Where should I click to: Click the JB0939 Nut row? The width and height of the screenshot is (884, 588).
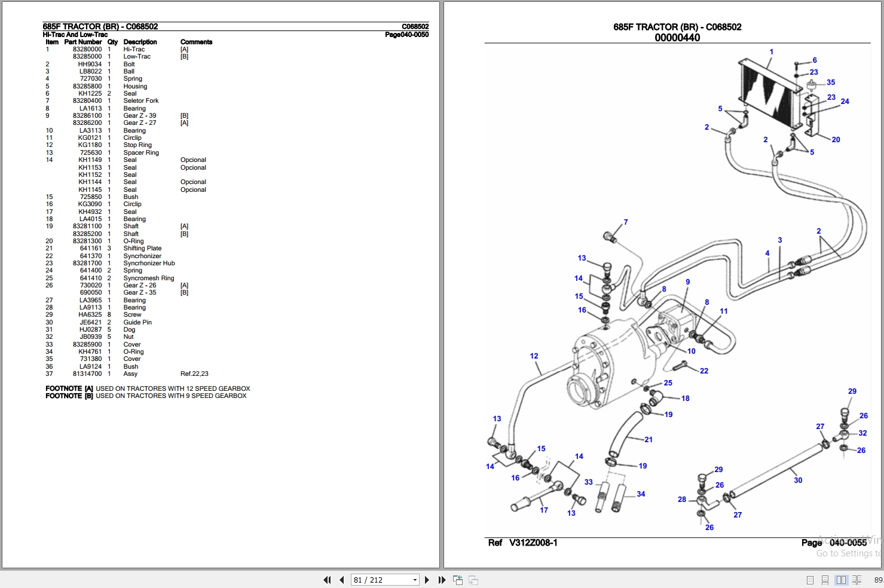click(x=90, y=336)
